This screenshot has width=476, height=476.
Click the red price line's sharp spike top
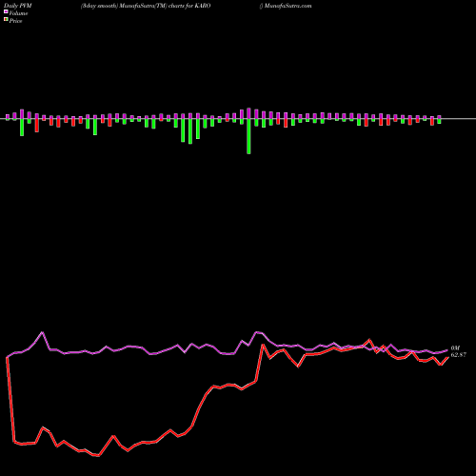pyautogui.click(x=263, y=345)
